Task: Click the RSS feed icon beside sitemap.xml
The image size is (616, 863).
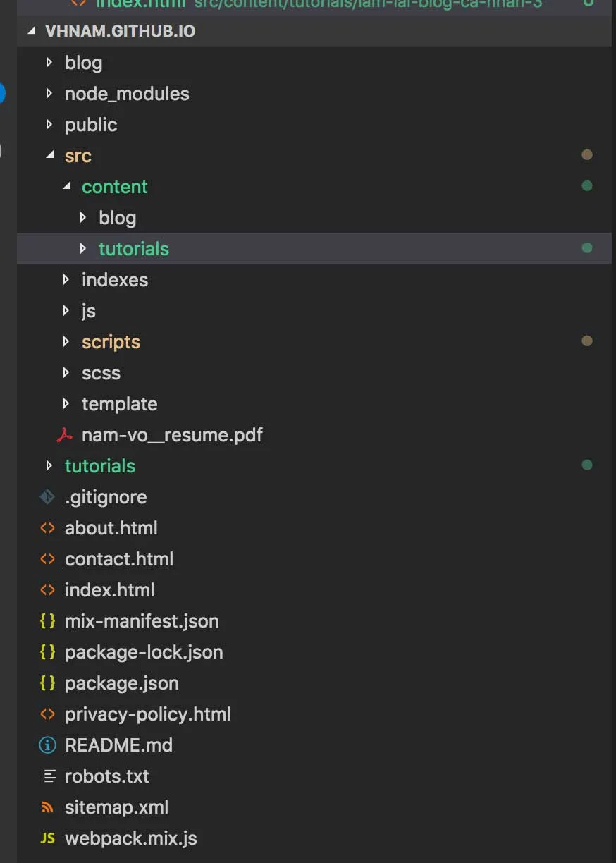Action: pos(47,807)
